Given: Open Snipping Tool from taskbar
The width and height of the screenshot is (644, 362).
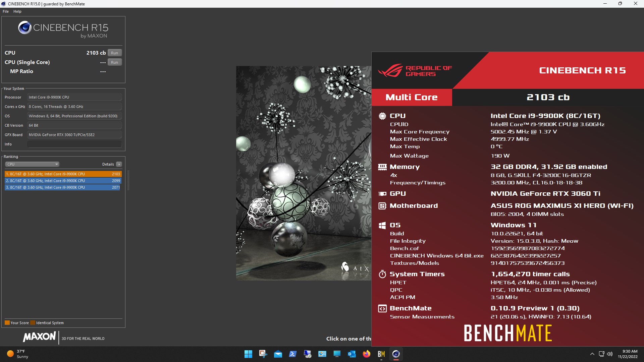Looking at the screenshot, I should tap(263, 354).
